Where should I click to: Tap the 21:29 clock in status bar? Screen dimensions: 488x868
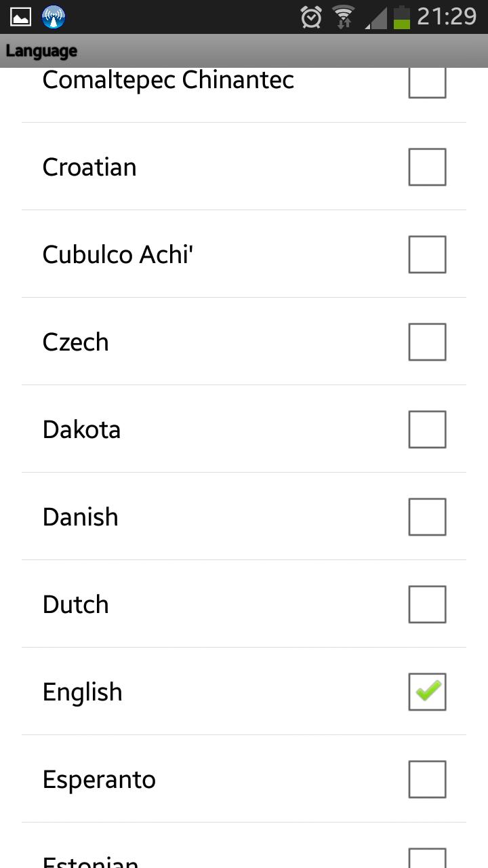click(x=447, y=16)
